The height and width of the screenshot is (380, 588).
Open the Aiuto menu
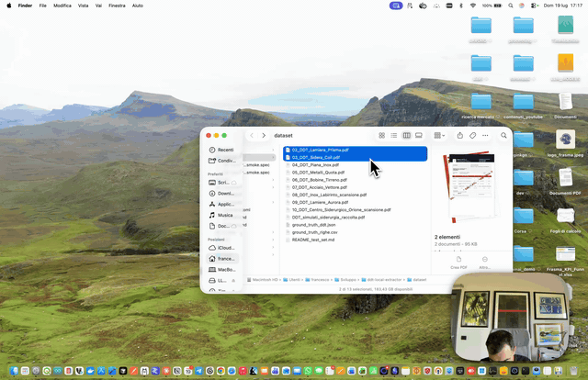pyautogui.click(x=138, y=6)
